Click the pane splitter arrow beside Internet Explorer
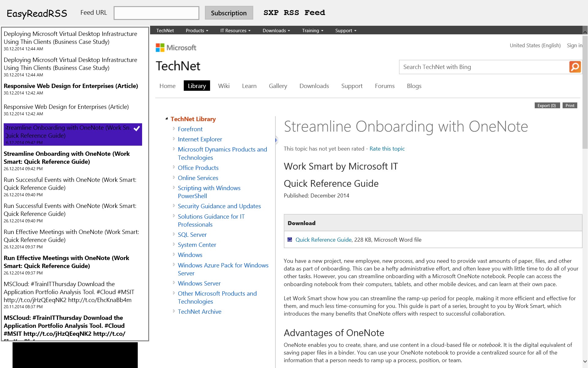This screenshot has height=368, width=588. 276,140
